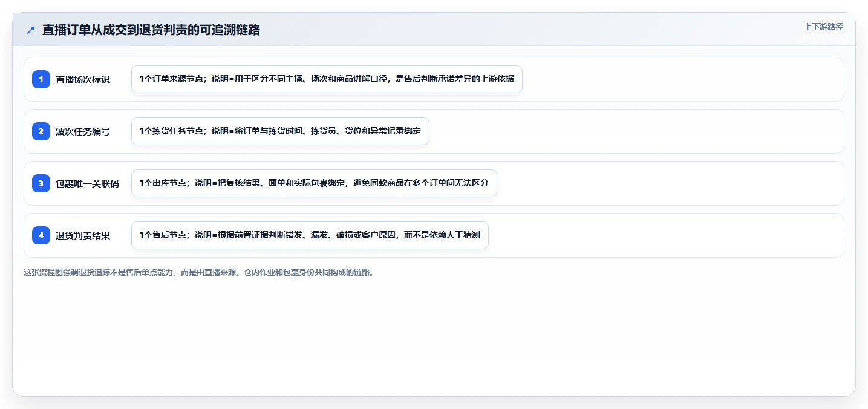Viewport: 868px width, 409px height.
Task: Click the 退货判责结果 step label
Action: click(83, 235)
